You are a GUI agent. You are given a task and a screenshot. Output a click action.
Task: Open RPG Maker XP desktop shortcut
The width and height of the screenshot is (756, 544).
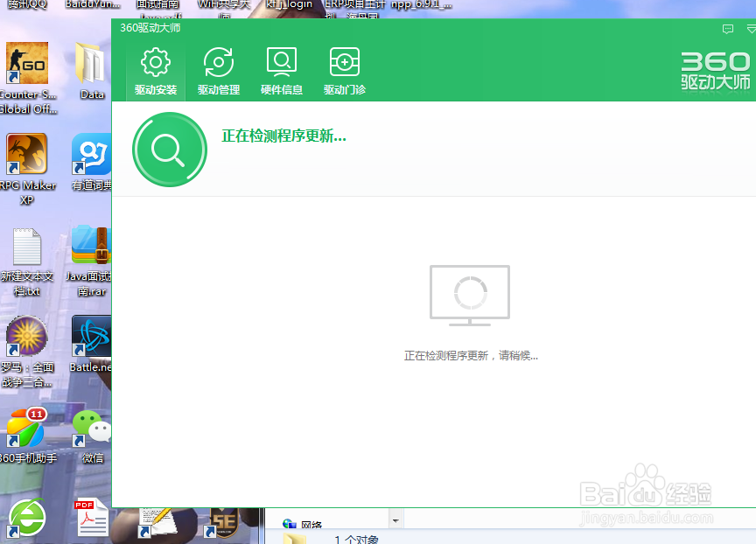(x=27, y=169)
